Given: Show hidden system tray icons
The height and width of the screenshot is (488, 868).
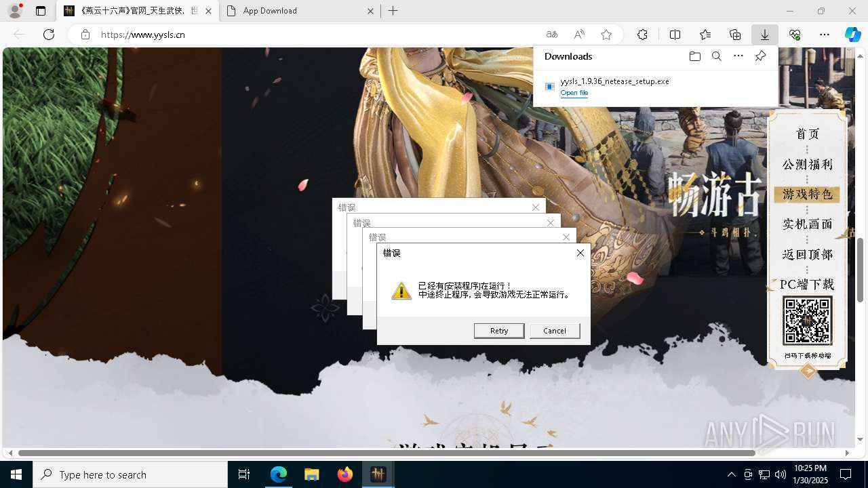Looking at the screenshot, I should coord(731,474).
